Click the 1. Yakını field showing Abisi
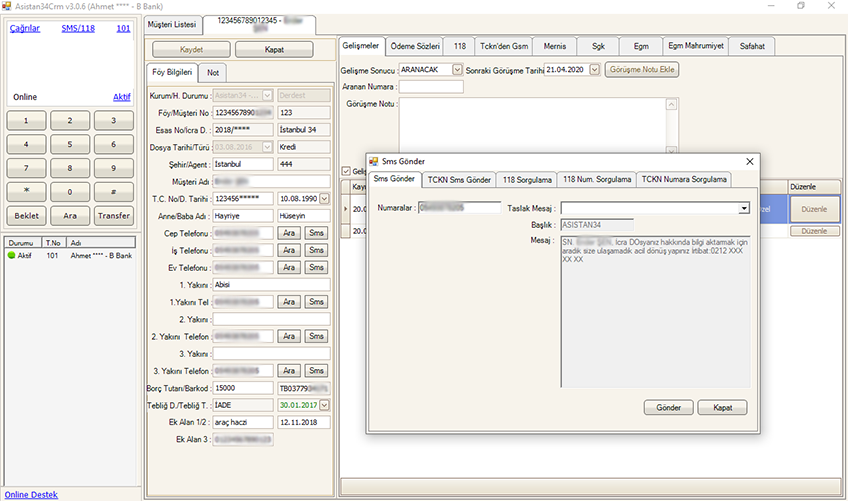Image resolution: width=848 pixels, height=501 pixels. coord(271,285)
